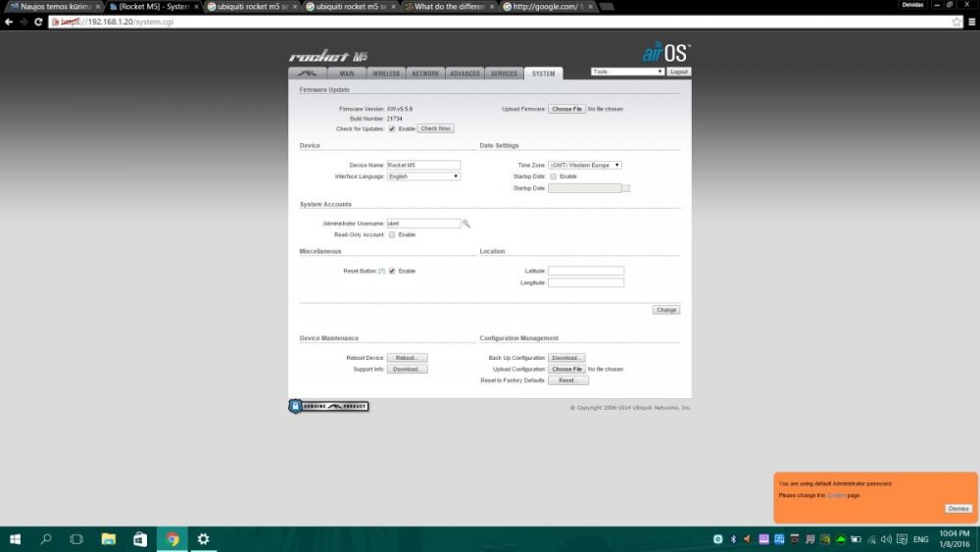The image size is (980, 552).
Task: Click the Administrator Username field
Action: [x=423, y=224]
